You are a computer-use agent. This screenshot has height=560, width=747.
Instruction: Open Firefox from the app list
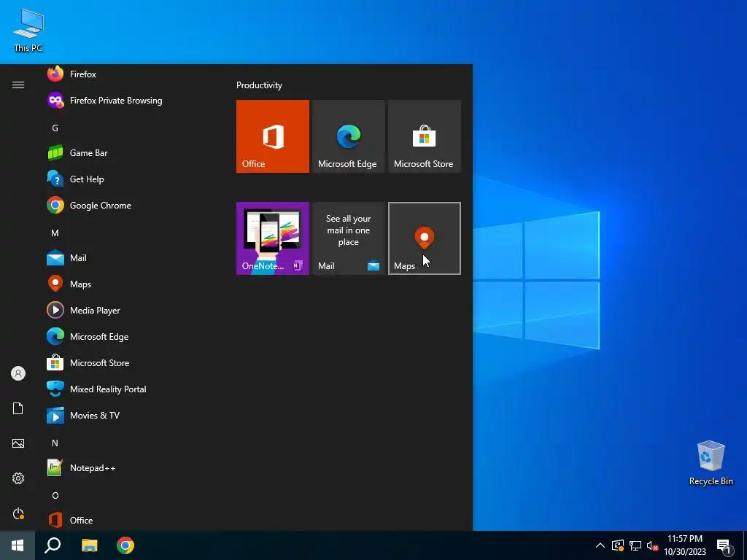pyautogui.click(x=128, y=74)
